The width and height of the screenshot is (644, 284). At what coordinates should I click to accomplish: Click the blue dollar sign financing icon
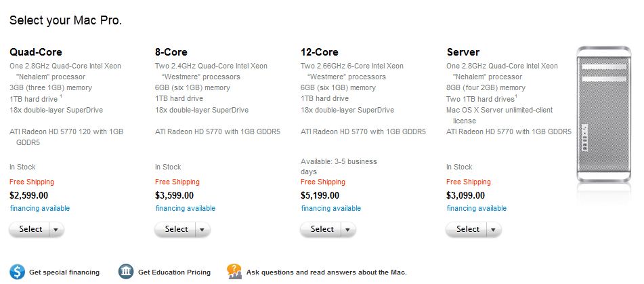click(x=17, y=272)
